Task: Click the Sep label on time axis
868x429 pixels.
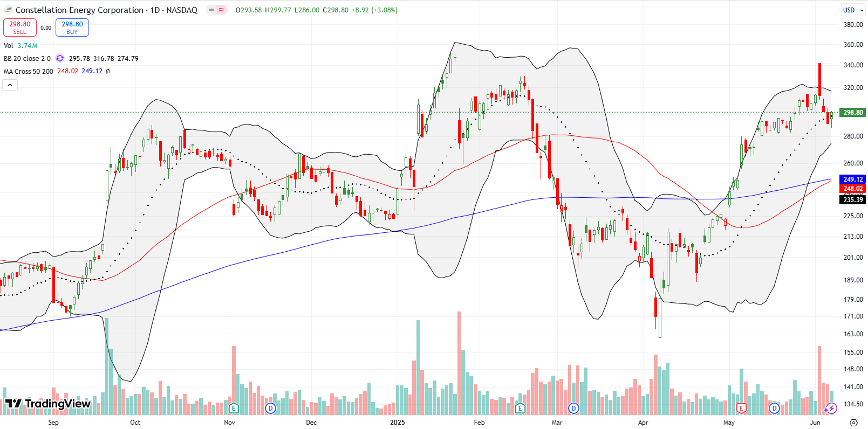Action: click(53, 423)
